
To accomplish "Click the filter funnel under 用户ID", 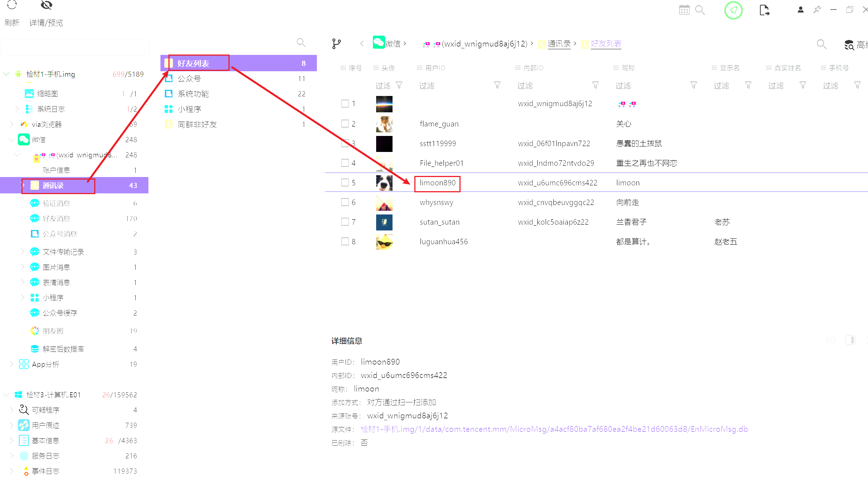I will pyautogui.click(x=497, y=85).
